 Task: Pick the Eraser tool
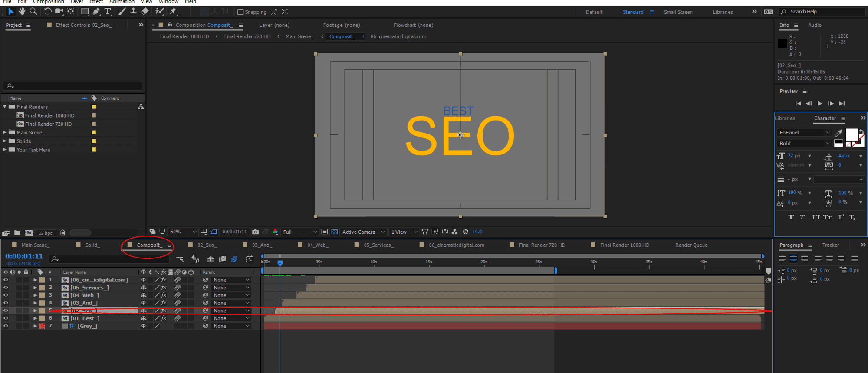point(145,12)
